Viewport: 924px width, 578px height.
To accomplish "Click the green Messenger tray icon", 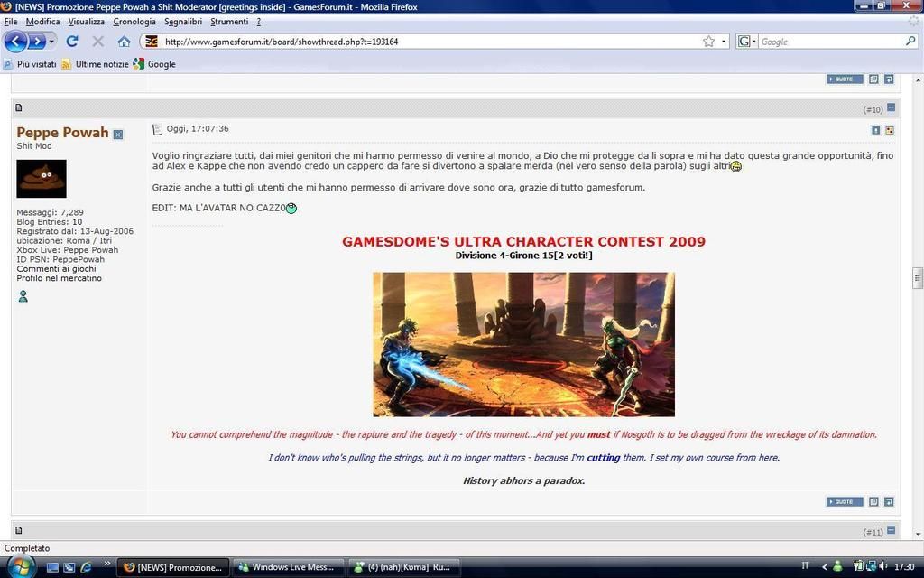I will (837, 567).
